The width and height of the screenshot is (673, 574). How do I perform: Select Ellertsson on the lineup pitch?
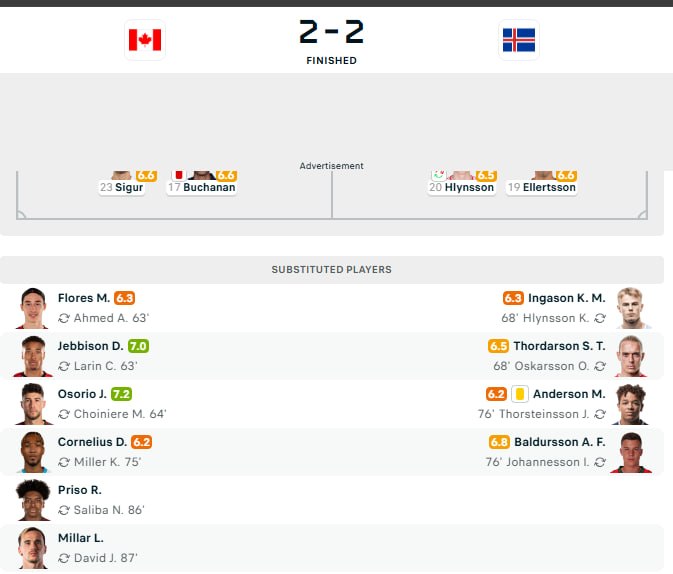click(x=541, y=187)
